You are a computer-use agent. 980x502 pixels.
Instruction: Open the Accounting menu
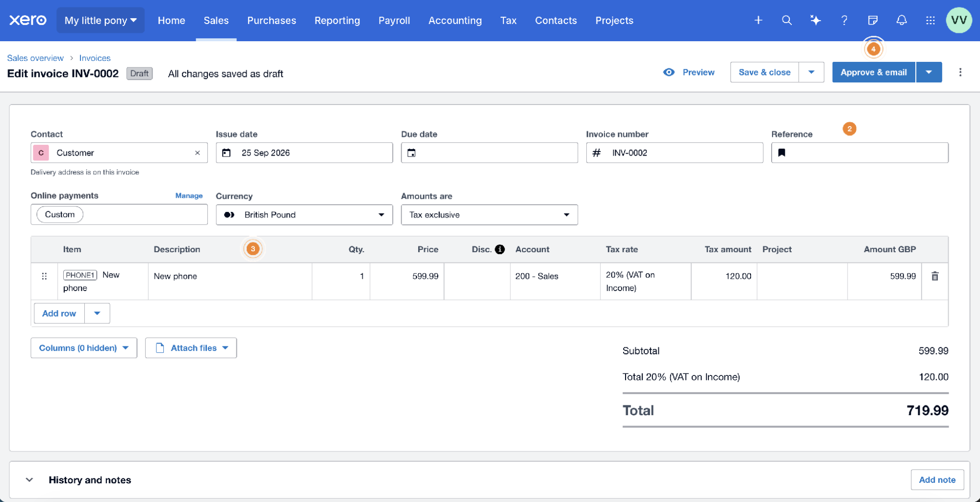point(455,20)
